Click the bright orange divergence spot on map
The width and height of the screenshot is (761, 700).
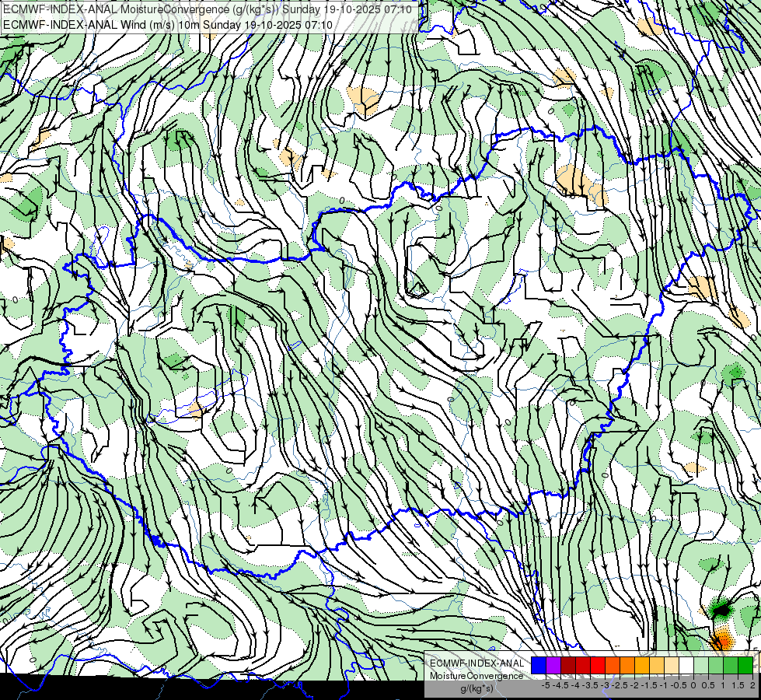[x=723, y=640]
